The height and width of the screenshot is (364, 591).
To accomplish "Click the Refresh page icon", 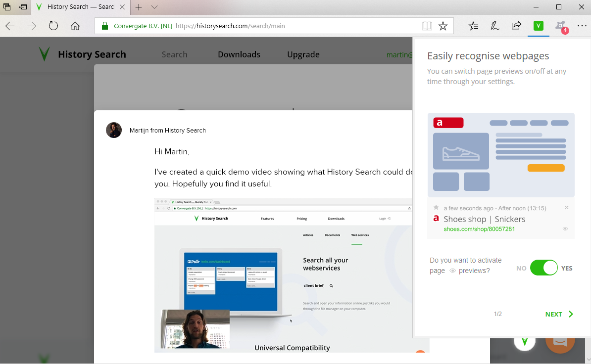I will (53, 25).
